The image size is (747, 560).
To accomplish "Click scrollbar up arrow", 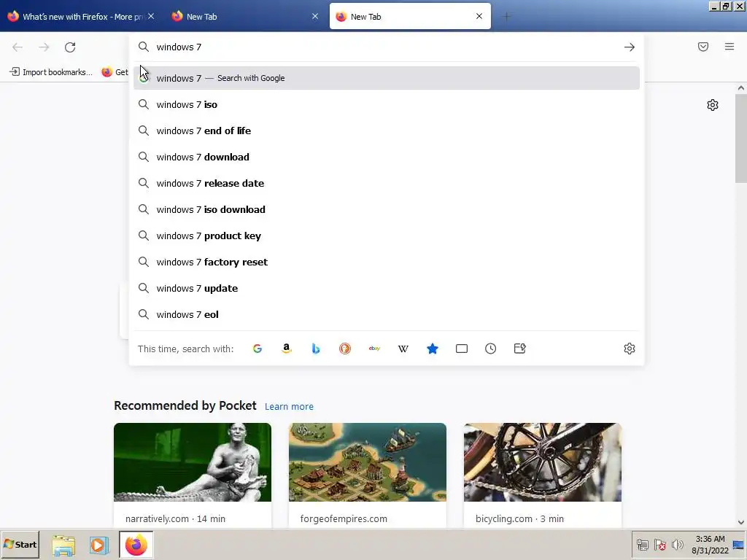I will 741,88.
